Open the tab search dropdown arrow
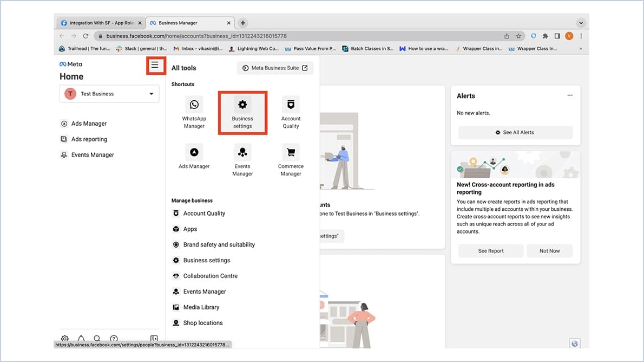Screen dimensions: 644x362 tap(581, 23)
